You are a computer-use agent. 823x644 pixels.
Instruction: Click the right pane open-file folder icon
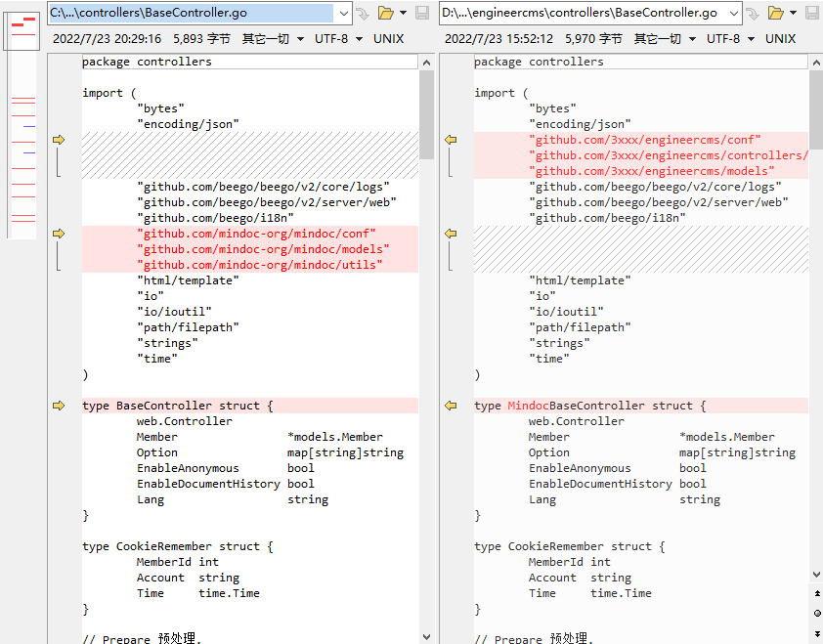776,13
